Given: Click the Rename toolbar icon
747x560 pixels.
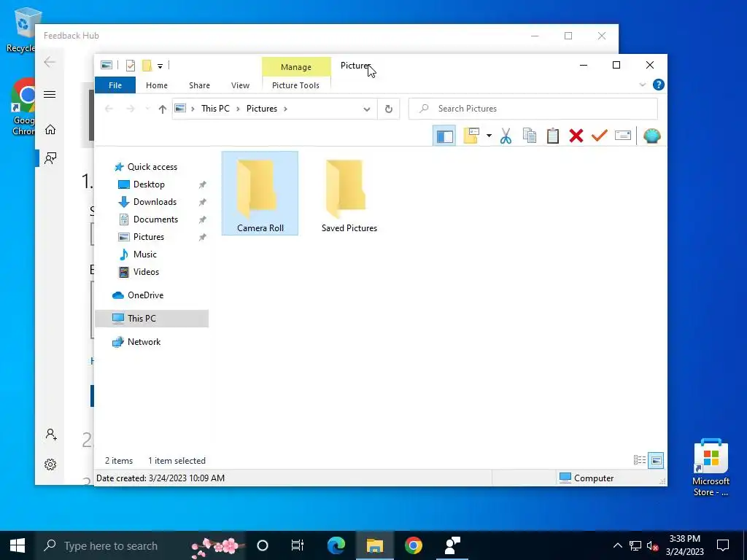Looking at the screenshot, I should pos(623,136).
